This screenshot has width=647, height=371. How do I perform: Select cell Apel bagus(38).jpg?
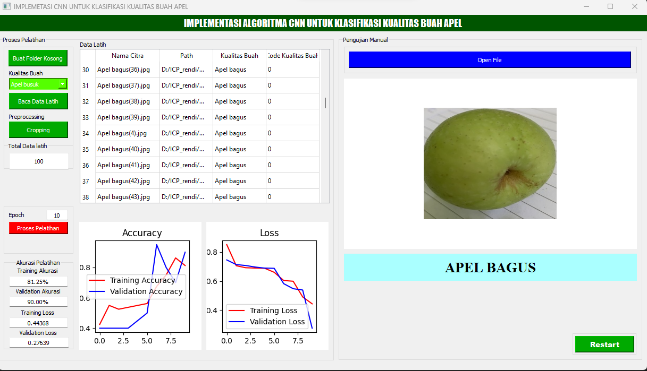(x=127, y=102)
